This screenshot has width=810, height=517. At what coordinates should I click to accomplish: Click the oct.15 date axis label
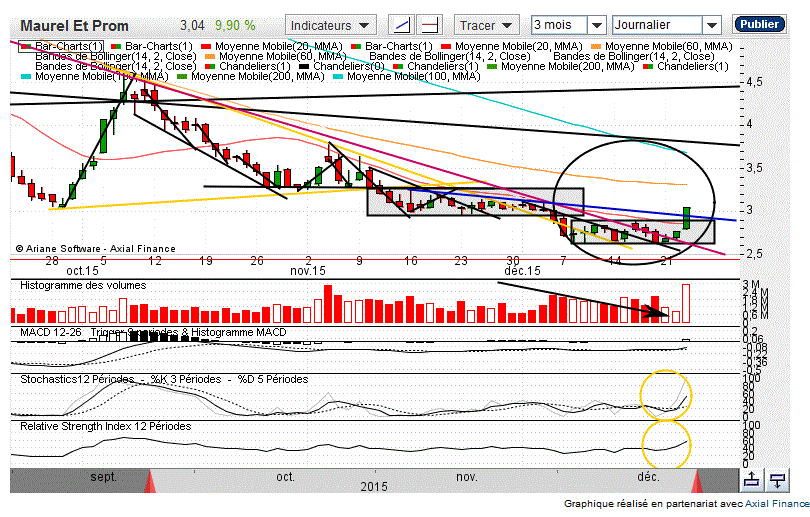point(82,271)
